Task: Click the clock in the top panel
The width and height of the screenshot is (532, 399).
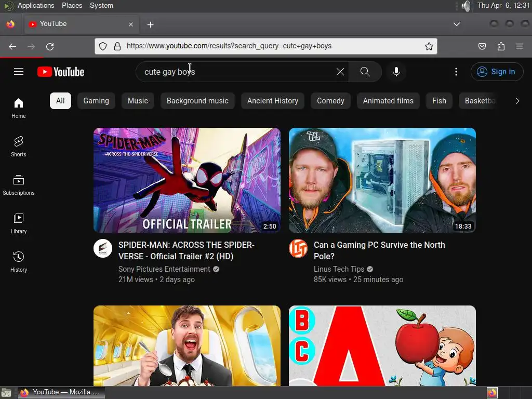Action: click(503, 5)
